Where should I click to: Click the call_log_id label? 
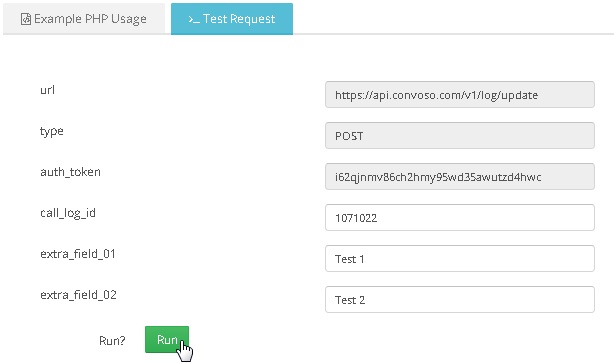(x=68, y=213)
